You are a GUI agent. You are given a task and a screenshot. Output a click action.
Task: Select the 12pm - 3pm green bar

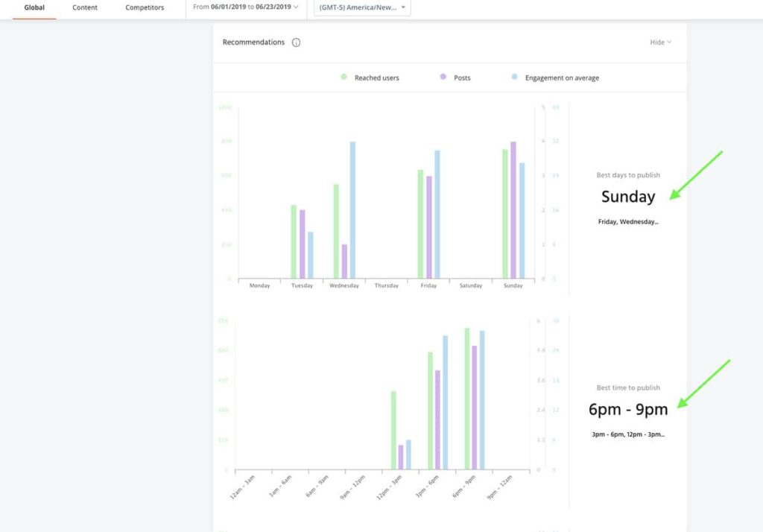point(393,430)
